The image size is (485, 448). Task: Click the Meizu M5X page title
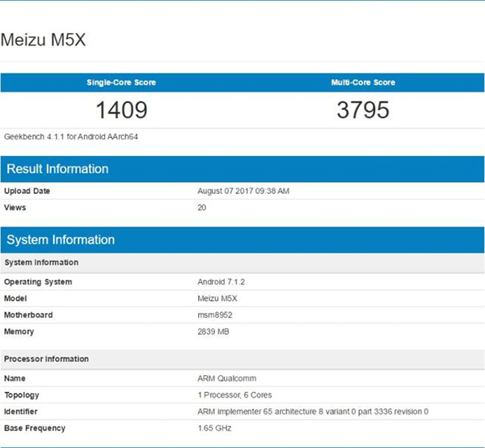43,40
